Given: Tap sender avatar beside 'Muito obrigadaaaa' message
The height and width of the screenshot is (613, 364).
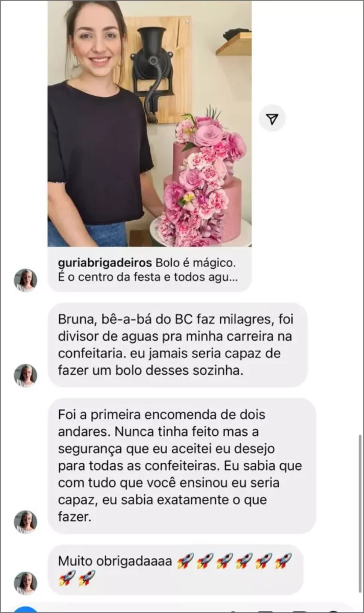Looking at the screenshot, I should pos(26,583).
